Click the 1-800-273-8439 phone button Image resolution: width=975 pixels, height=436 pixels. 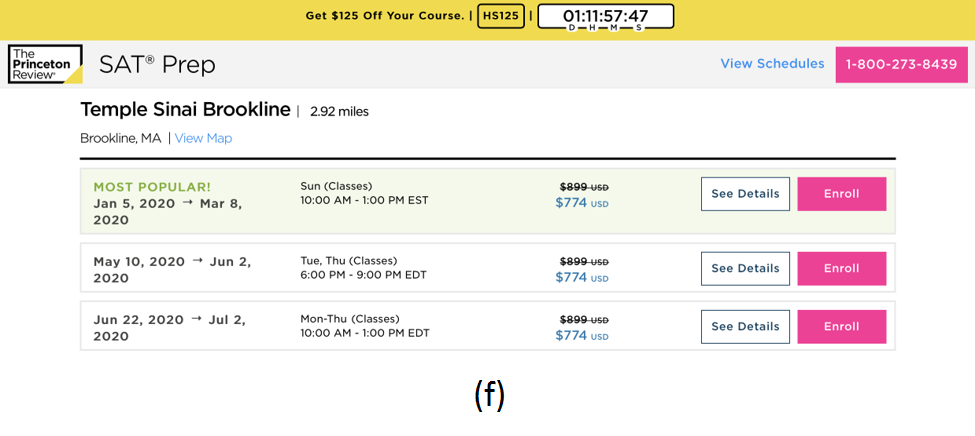(x=901, y=64)
